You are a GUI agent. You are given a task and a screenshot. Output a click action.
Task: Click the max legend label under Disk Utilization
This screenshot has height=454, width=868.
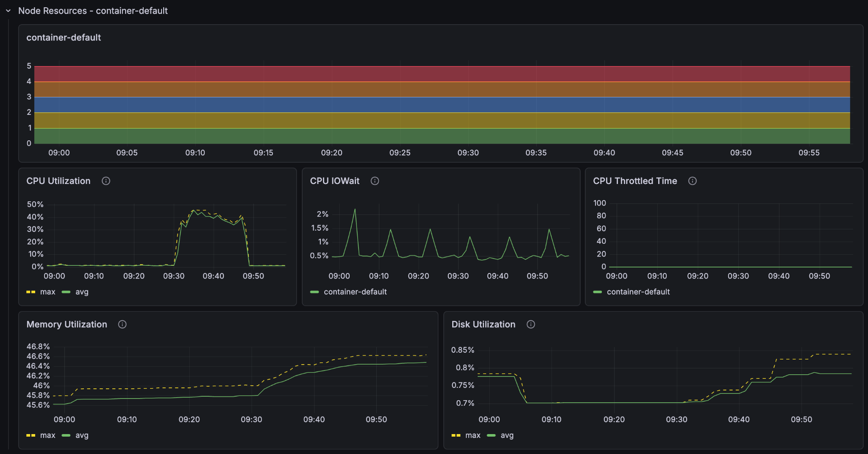tap(473, 435)
